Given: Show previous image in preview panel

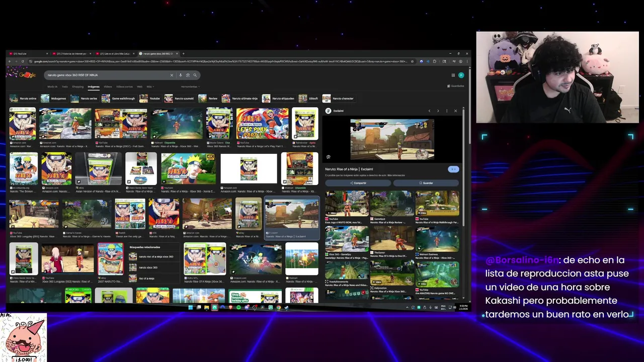Looking at the screenshot, I should pos(429,111).
